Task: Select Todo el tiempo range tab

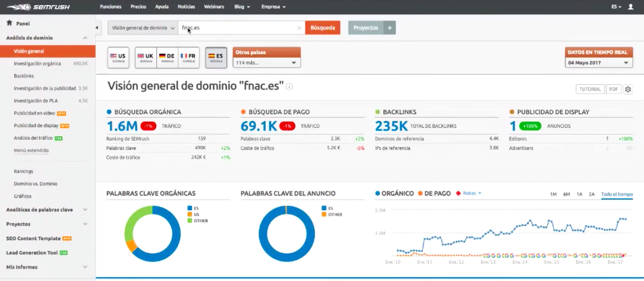Action: point(617,194)
